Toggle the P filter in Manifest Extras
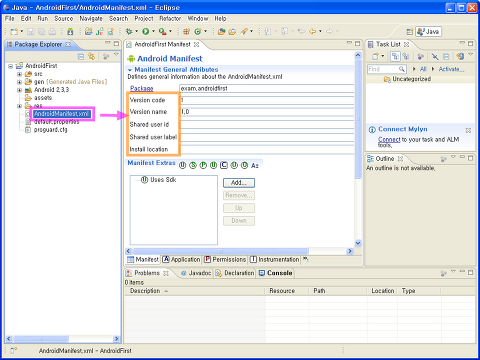Image resolution: width=480 pixels, height=360 pixels. [x=203, y=165]
